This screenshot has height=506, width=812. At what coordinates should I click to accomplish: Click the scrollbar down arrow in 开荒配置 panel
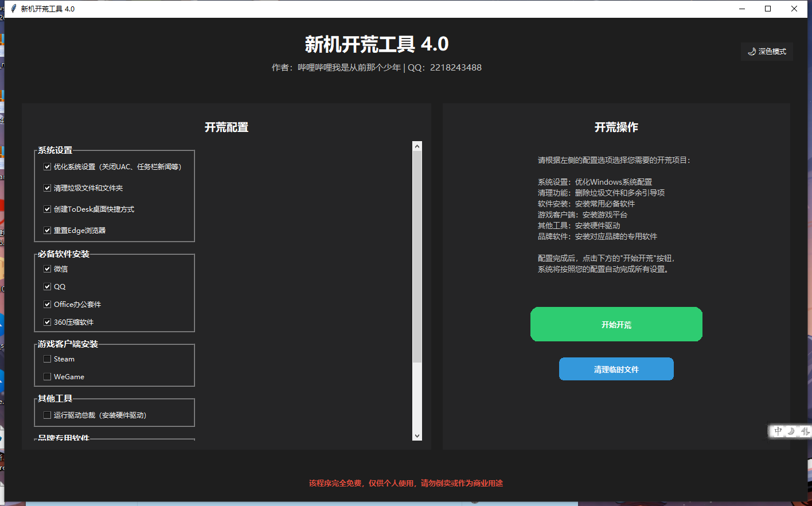[x=417, y=436]
